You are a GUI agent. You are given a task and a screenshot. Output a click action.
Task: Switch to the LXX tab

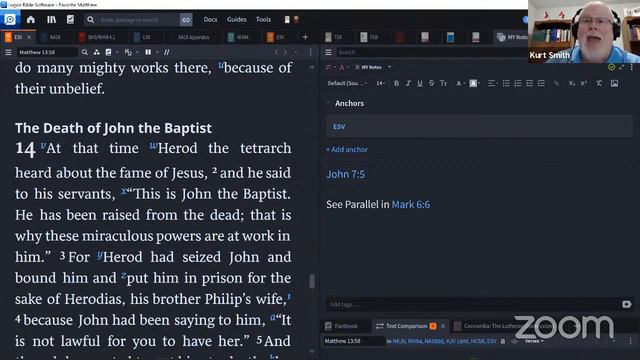146,37
